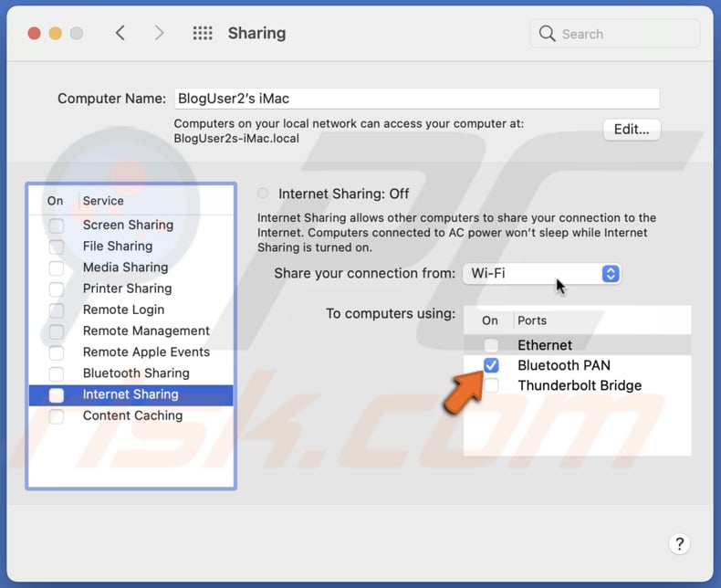
Task: Click the magnifying glass search icon
Action: coord(548,34)
